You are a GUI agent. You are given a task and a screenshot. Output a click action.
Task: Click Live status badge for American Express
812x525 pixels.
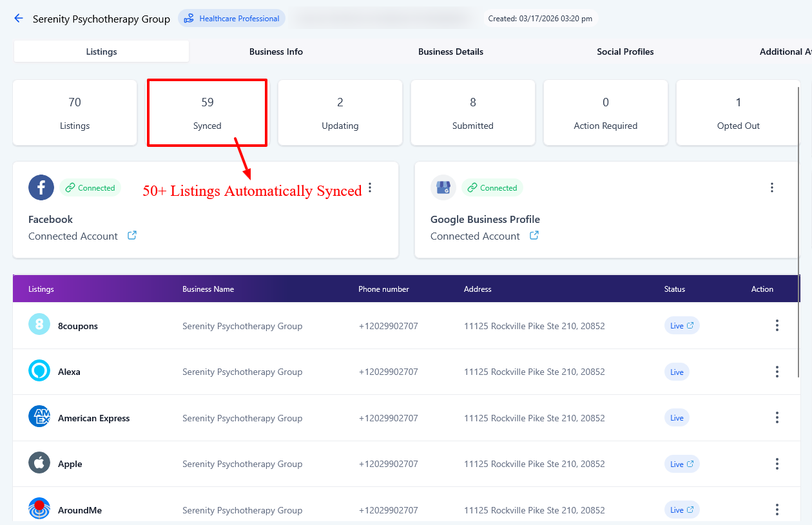(x=677, y=417)
